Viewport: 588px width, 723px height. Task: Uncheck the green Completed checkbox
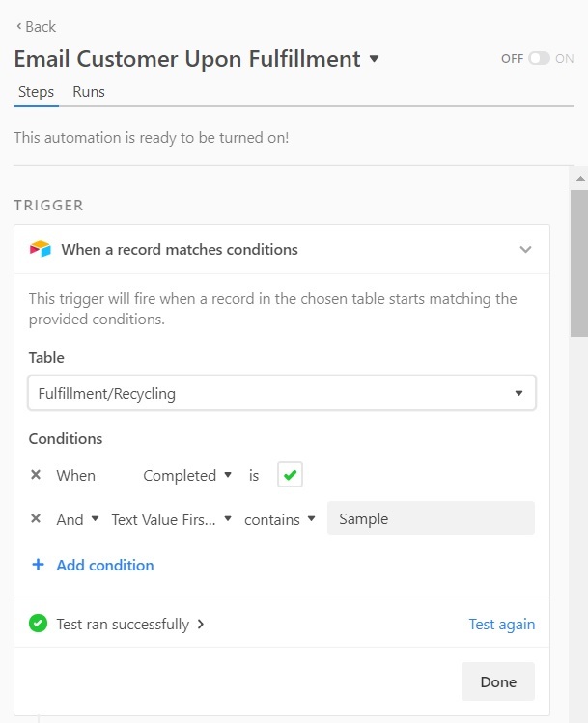(290, 475)
